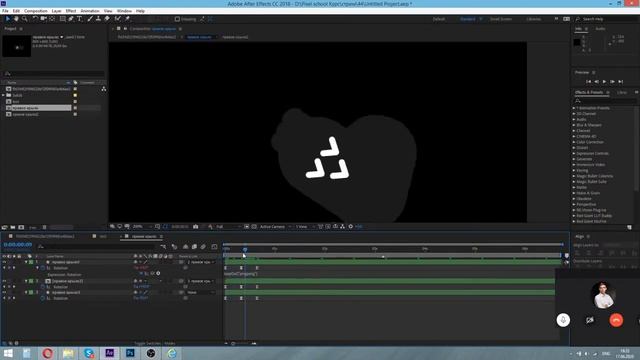Toggle Rotation stopwatch of layer 2
640x360 pixels.
coord(43,287)
